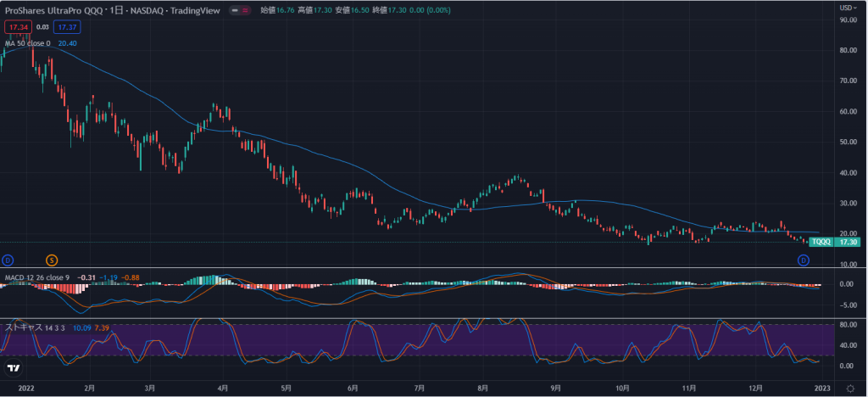This screenshot has height=397, width=868.
Task: Click the gray dash market status pill icon
Action: [x=235, y=10]
